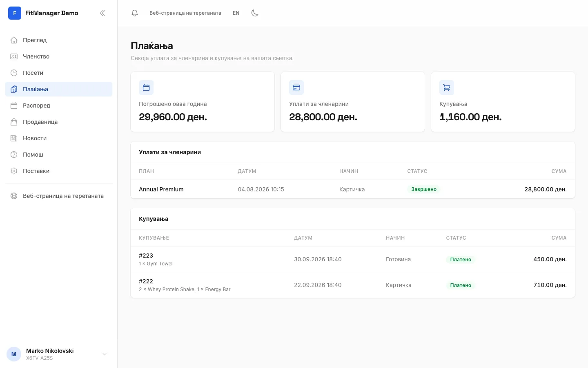Open Членство in the sidebar

58,56
